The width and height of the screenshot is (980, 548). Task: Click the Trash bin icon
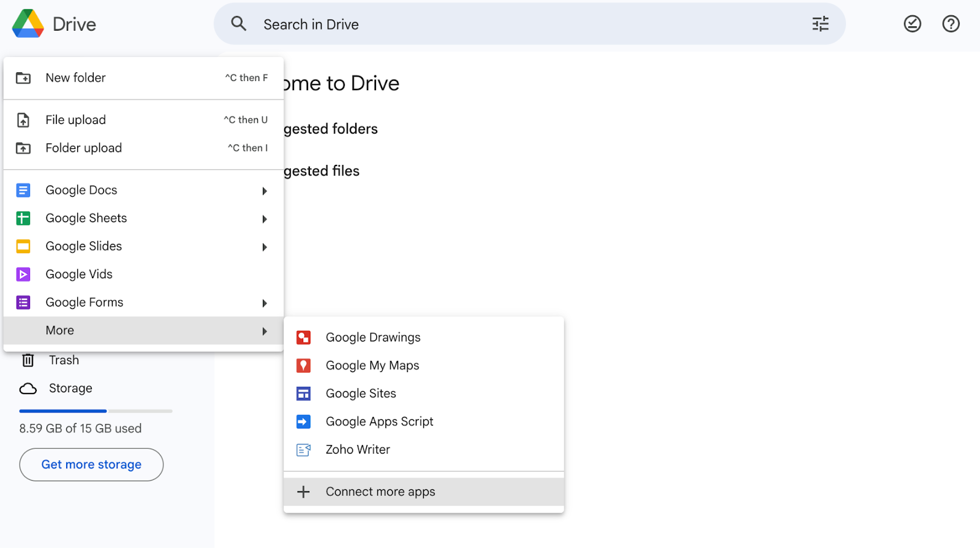pyautogui.click(x=28, y=360)
